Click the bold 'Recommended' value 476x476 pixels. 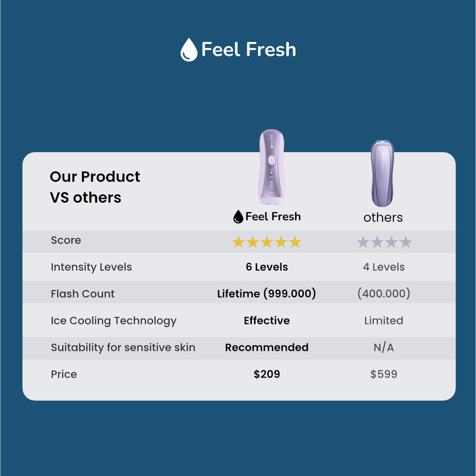tap(267, 347)
